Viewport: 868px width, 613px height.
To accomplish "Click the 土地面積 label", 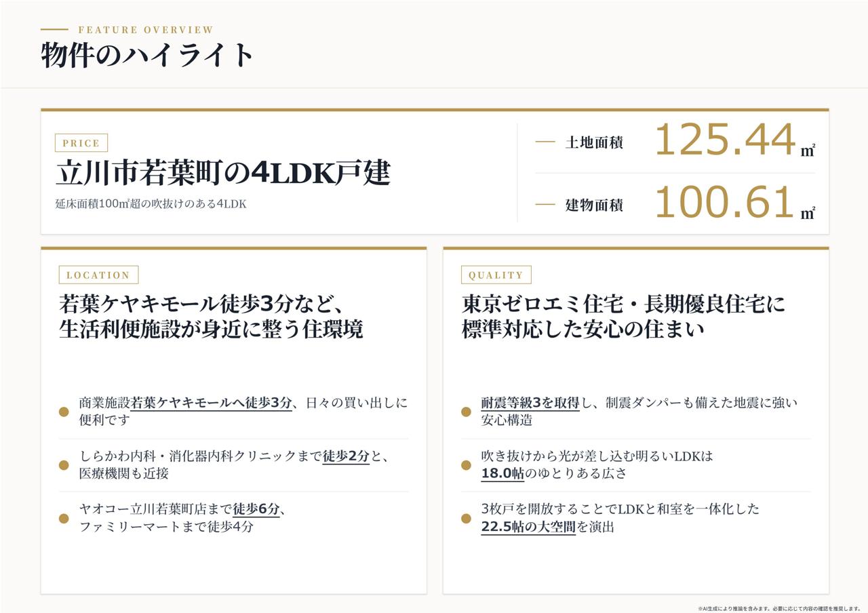I will tap(594, 142).
